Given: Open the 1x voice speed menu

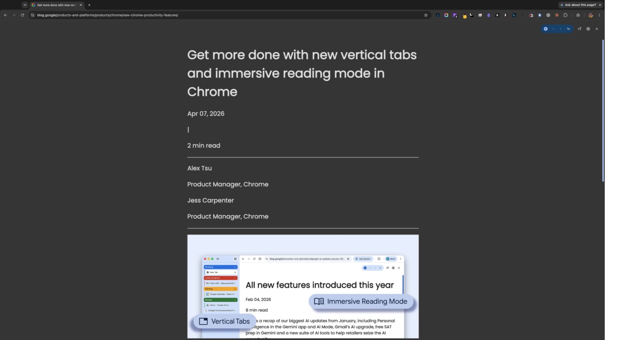Looking at the screenshot, I should coord(568,29).
